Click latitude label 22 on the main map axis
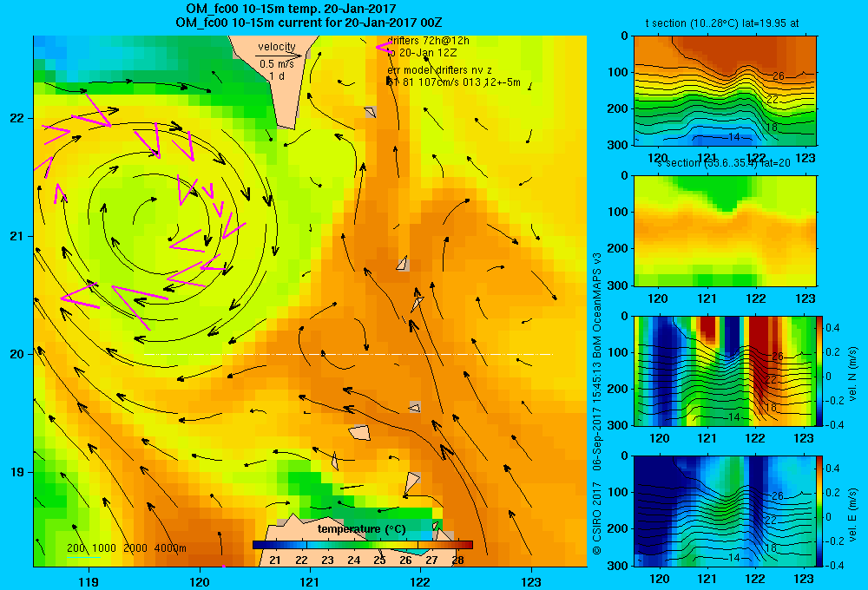 [16, 118]
